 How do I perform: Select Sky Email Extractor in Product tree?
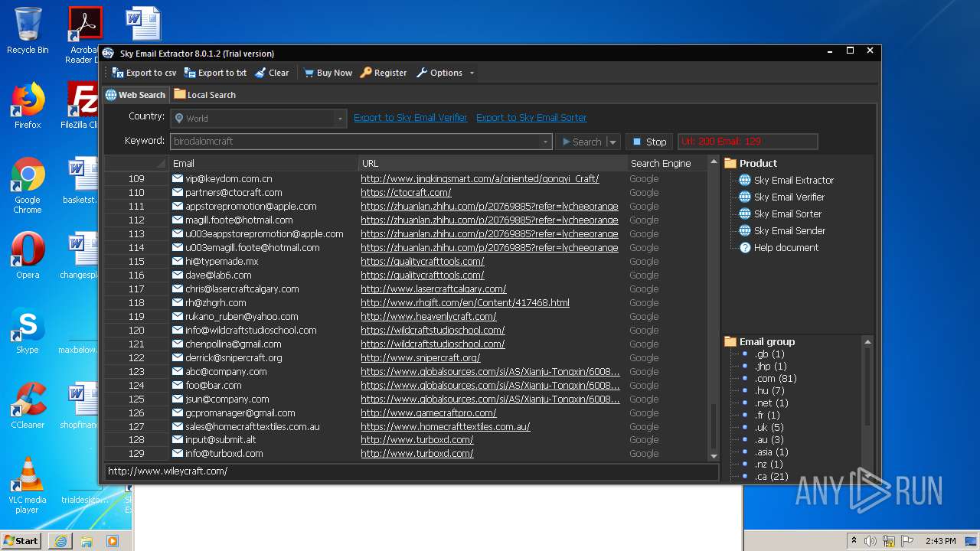794,180
